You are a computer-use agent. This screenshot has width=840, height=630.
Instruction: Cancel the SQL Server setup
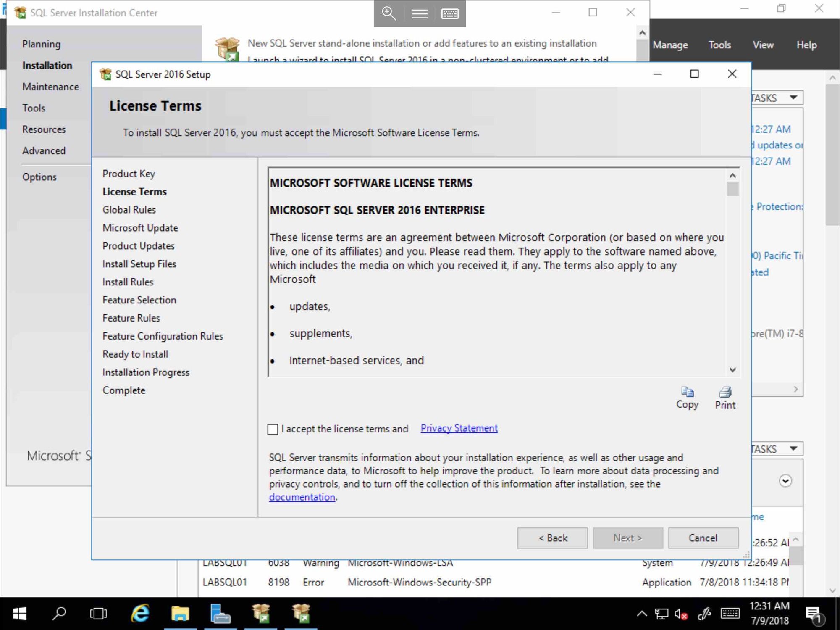(703, 538)
